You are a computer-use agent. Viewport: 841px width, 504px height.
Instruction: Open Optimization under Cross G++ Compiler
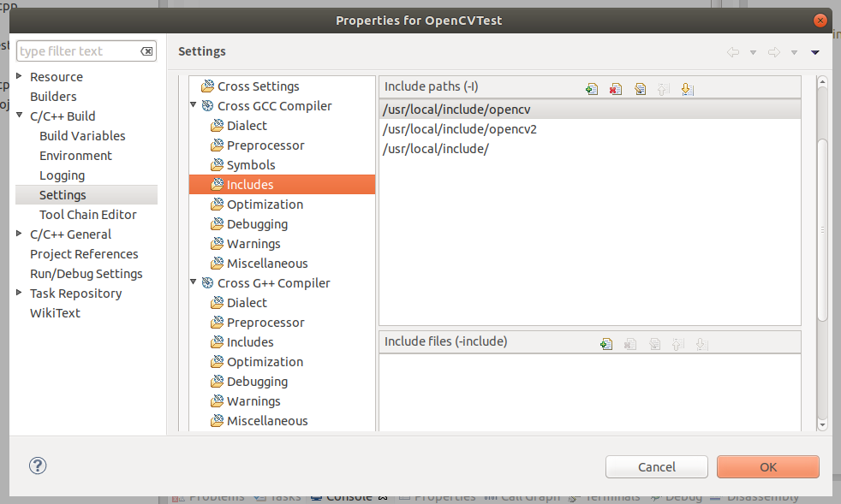click(265, 362)
